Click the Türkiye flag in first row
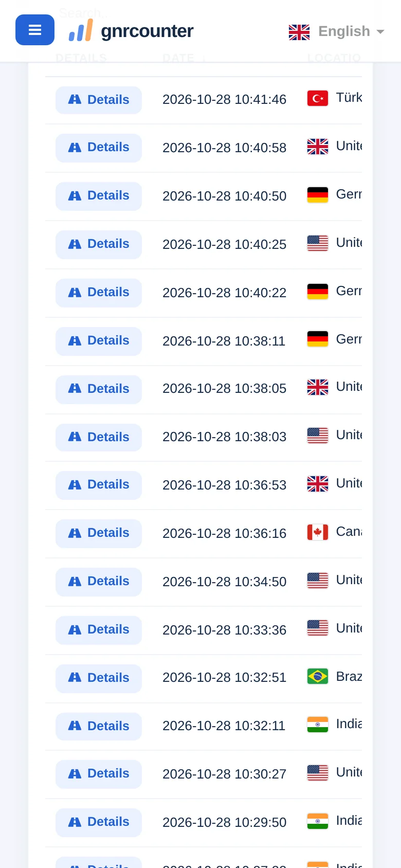The height and width of the screenshot is (868, 401). tap(318, 98)
